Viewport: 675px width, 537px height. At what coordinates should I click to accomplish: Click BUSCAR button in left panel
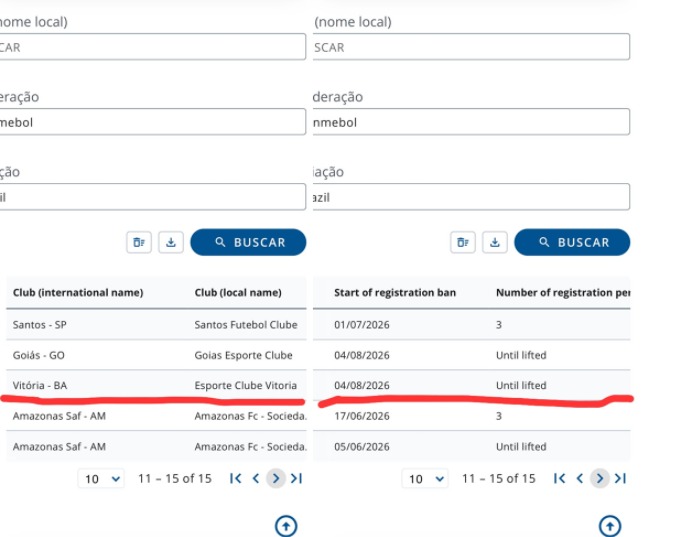248,242
